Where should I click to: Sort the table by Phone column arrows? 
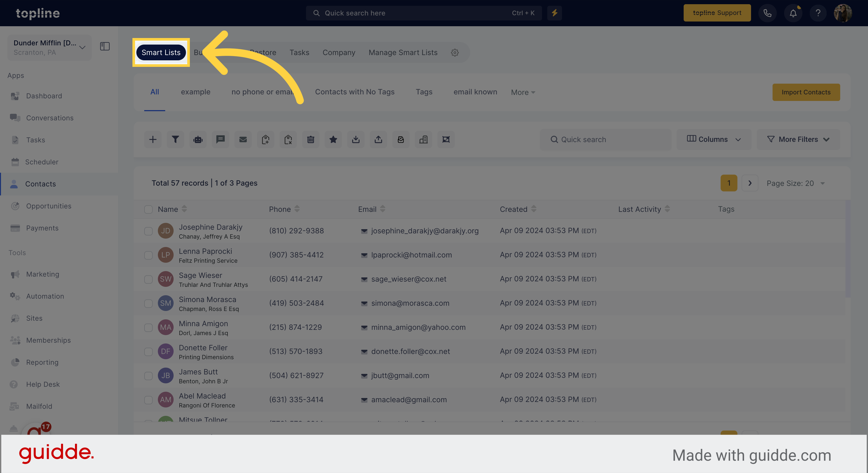(x=297, y=209)
